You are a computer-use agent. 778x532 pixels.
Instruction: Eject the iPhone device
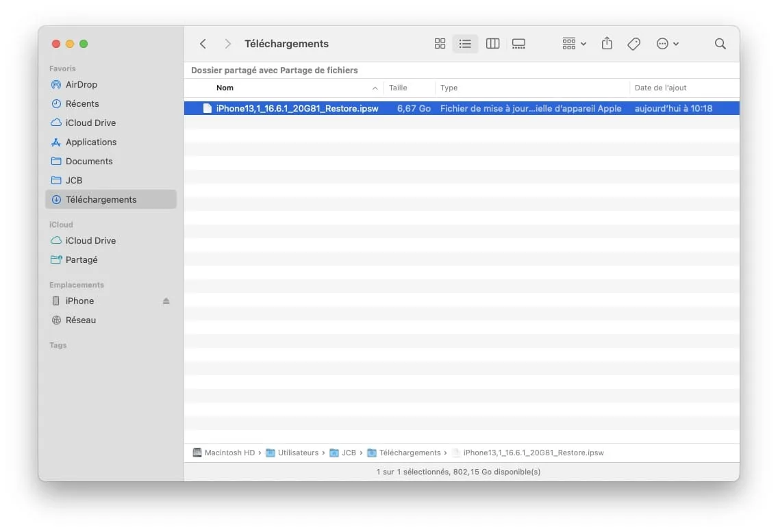click(x=166, y=301)
